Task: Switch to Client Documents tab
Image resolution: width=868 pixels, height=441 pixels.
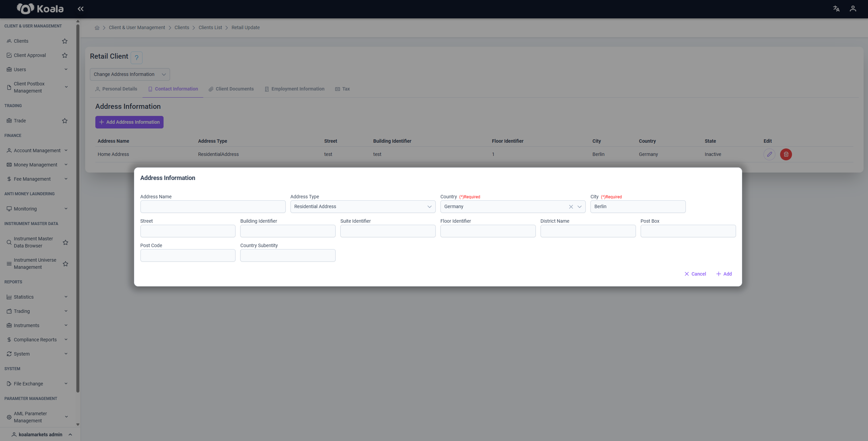Action: (x=231, y=89)
